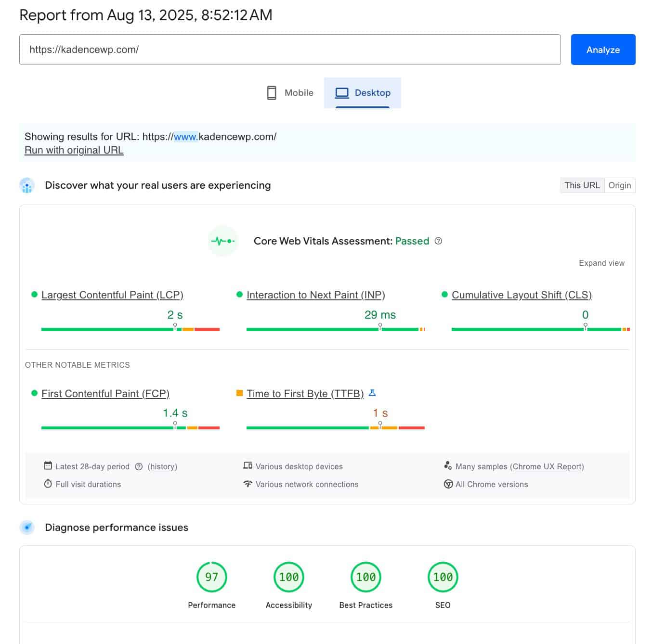
Task: Click the calendar icon beside Latest 28-day period
Action: pyautogui.click(x=48, y=465)
